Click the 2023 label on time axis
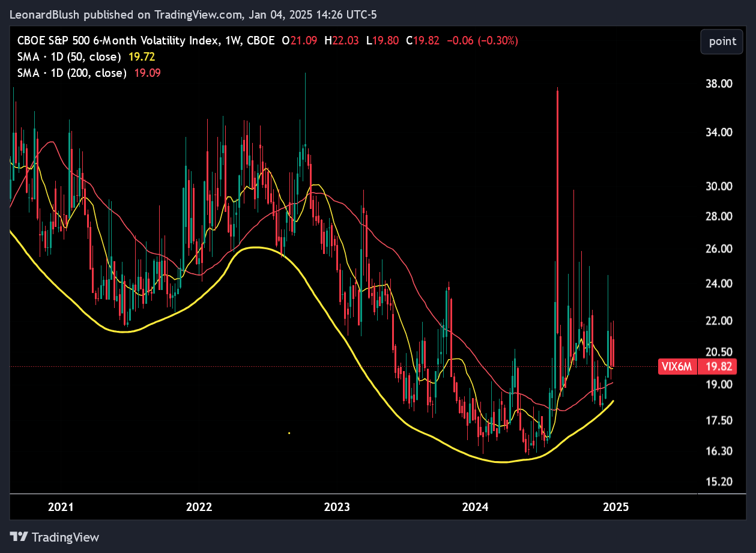This screenshot has width=756, height=553. pos(337,507)
